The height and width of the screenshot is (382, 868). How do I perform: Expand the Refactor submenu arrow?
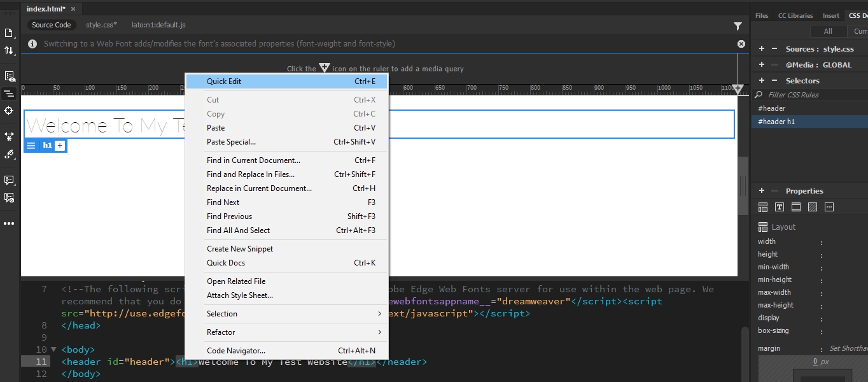coord(379,332)
